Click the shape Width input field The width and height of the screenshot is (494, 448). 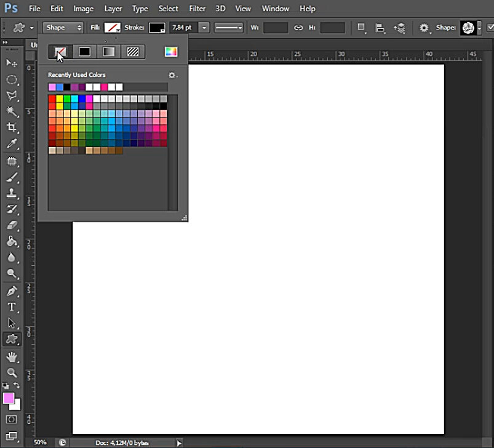click(276, 28)
